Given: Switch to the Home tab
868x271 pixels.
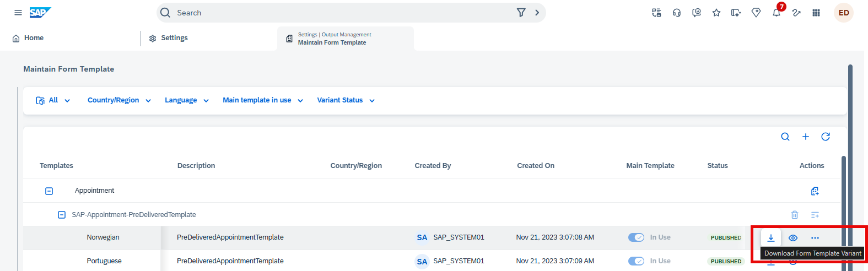Looking at the screenshot, I should coord(28,38).
